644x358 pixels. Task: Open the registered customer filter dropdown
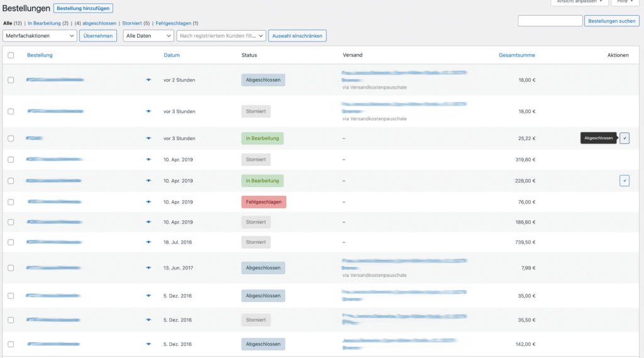click(221, 36)
